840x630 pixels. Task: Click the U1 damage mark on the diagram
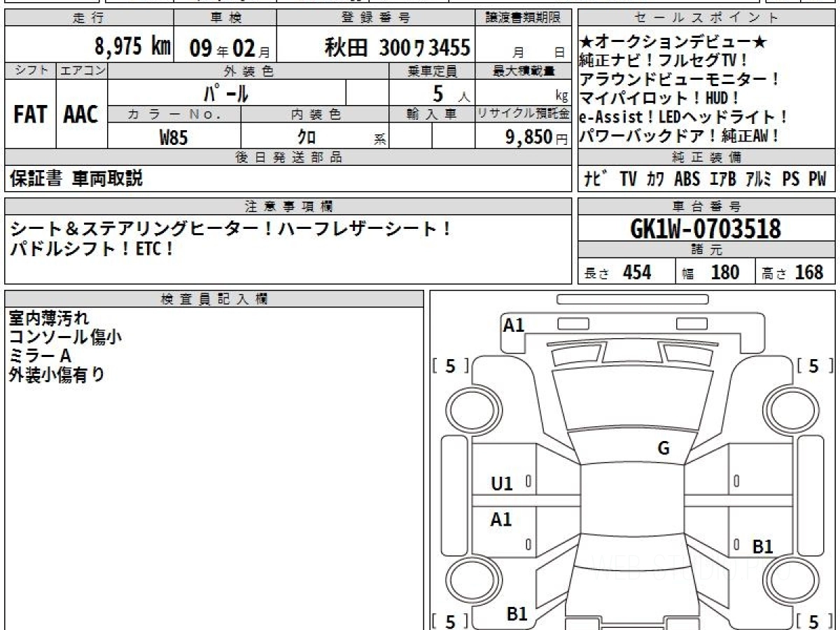[x=502, y=483]
